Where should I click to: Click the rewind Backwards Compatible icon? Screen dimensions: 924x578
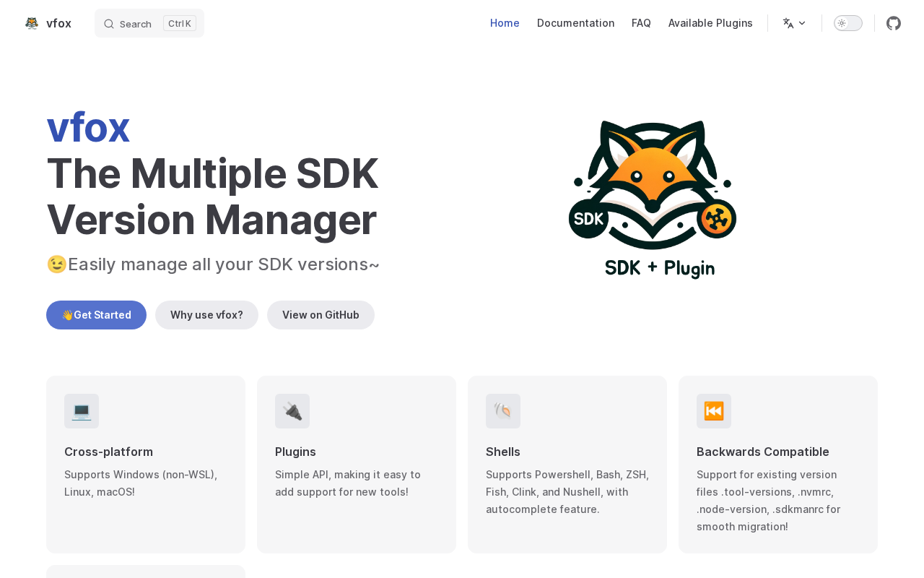pyautogui.click(x=714, y=411)
